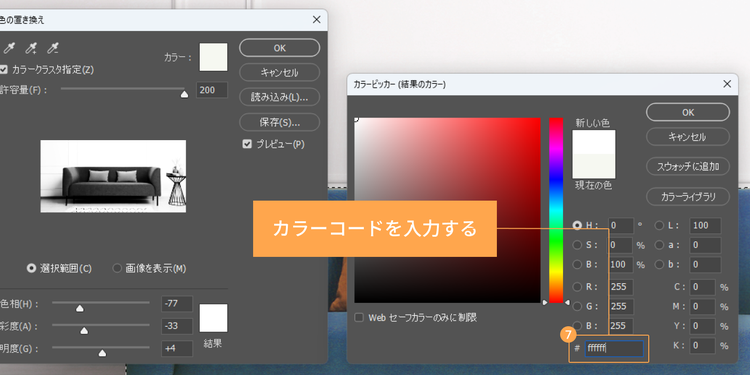Click the 新しい色 swatch
This screenshot has height=375, width=750.
pos(594,142)
